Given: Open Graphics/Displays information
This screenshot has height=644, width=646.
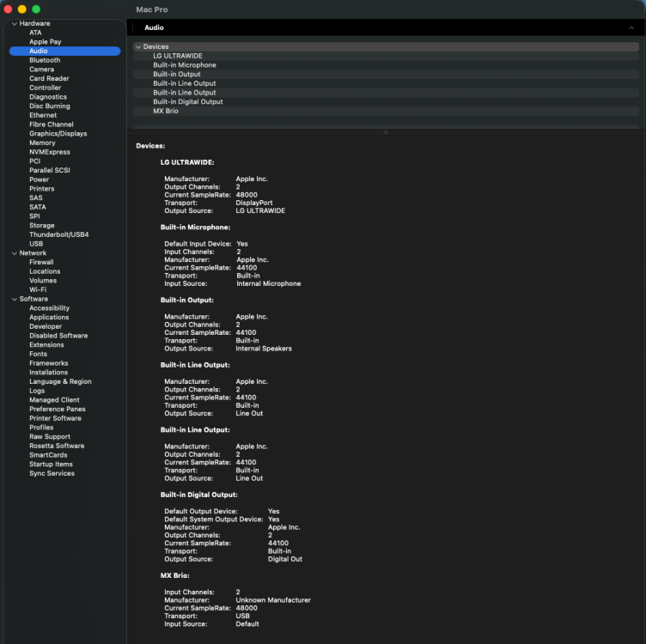Looking at the screenshot, I should point(58,133).
